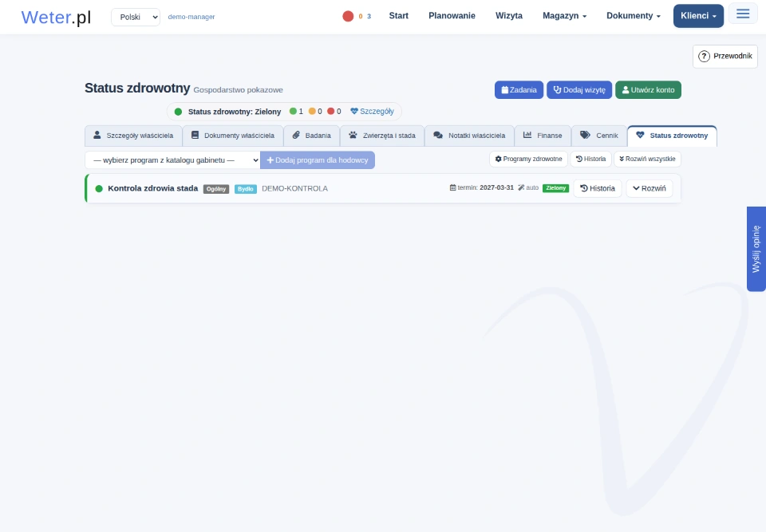766x532 pixels.
Task: Click the Dodaj wizytę button
Action: coord(579,90)
